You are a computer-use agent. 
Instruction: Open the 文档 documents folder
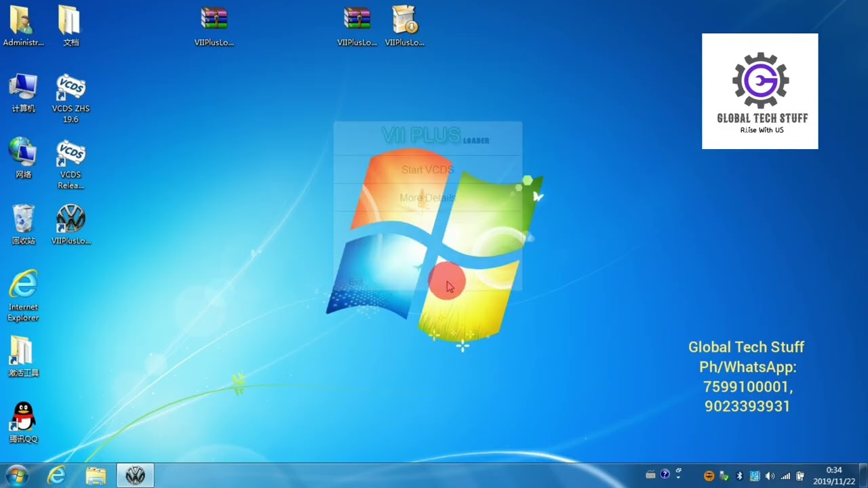coord(71,26)
